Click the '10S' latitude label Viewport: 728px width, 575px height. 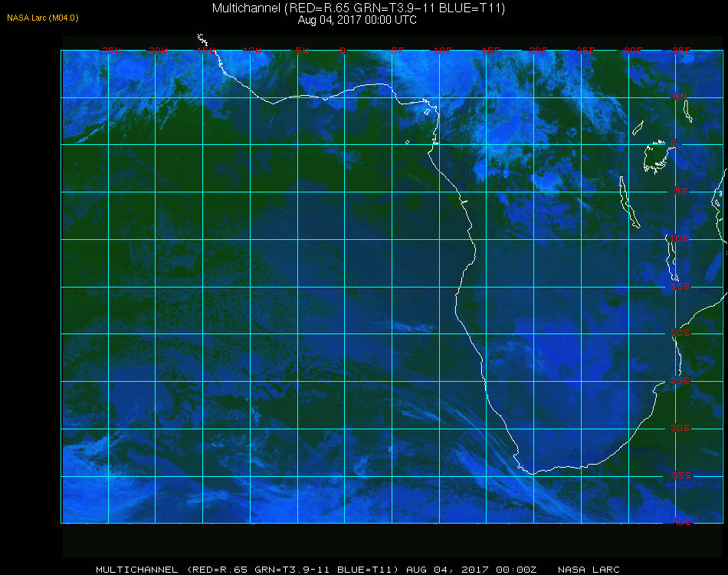point(679,238)
